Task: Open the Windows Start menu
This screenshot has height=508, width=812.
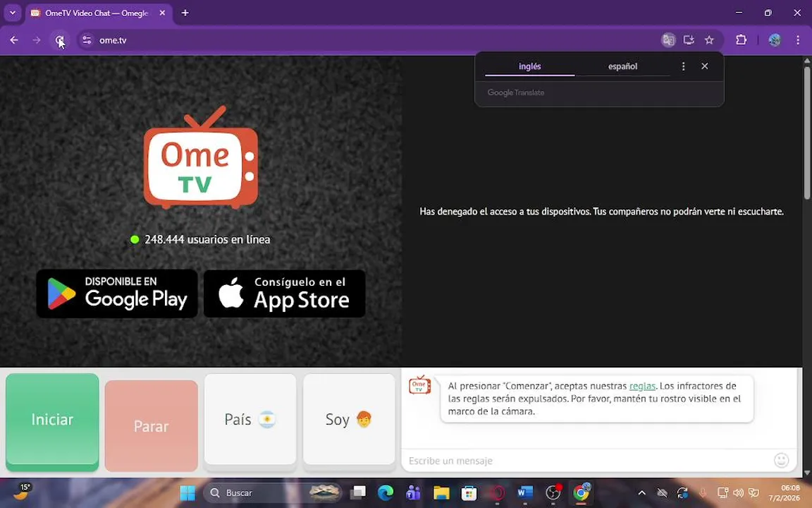Action: coord(187,492)
